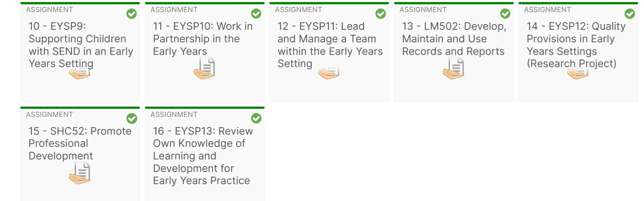Toggle completion checkmark on assignment 16 EYSP13
Image resolution: width=644 pixels, height=201 pixels.
(256, 118)
